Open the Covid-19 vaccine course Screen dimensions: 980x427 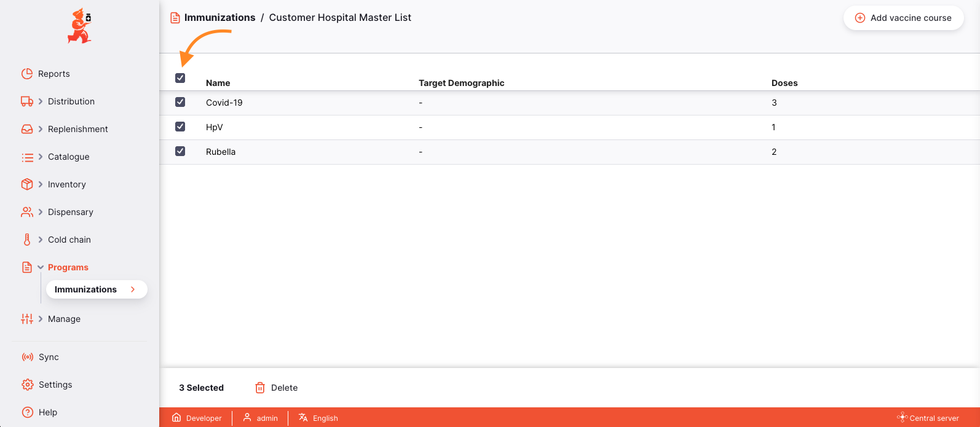224,103
